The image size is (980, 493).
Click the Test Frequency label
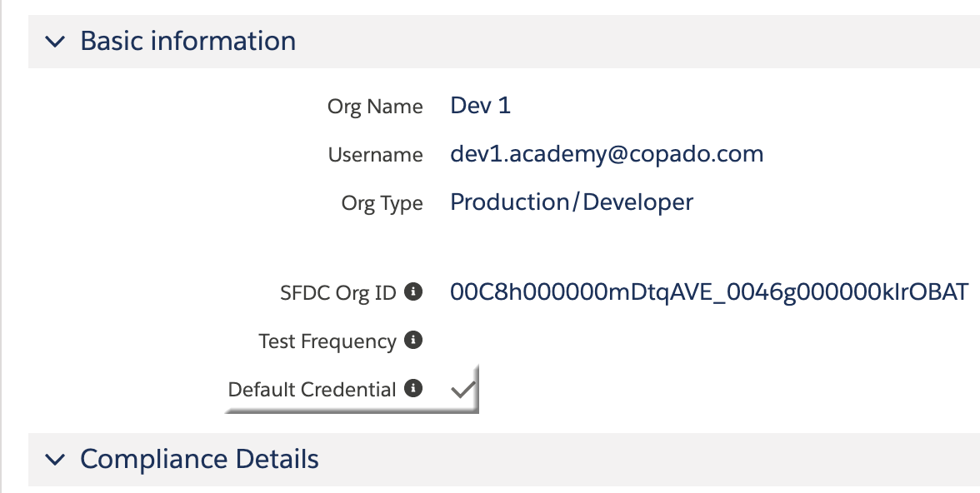coord(327,341)
